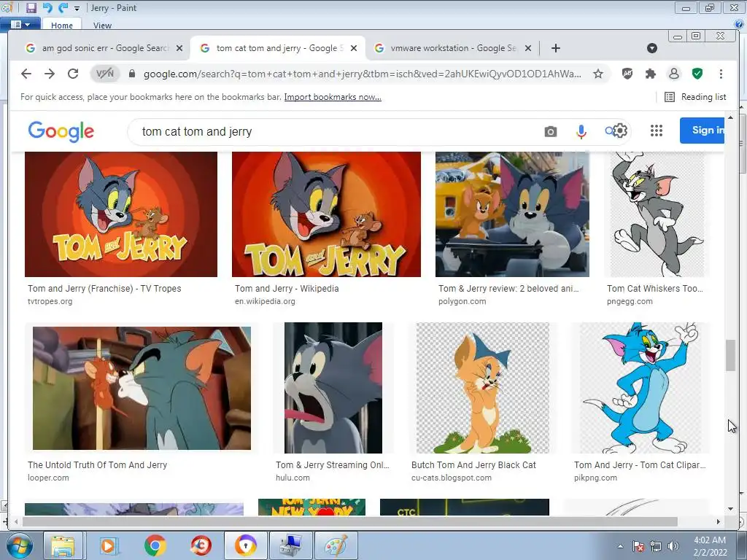Close the 'am god sonic err' tab

[179, 48]
